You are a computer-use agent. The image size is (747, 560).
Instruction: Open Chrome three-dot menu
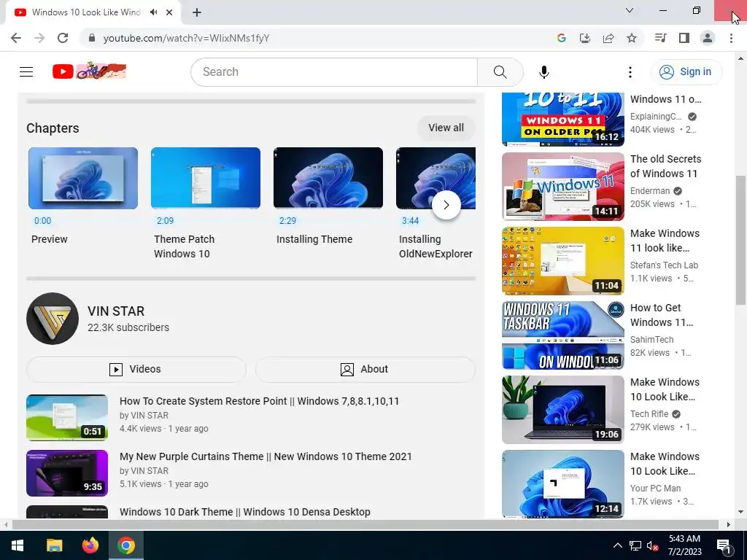click(x=731, y=38)
